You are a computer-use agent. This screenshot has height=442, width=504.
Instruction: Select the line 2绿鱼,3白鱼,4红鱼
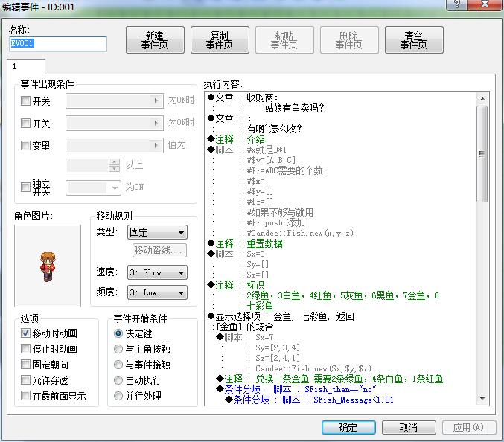(342, 295)
